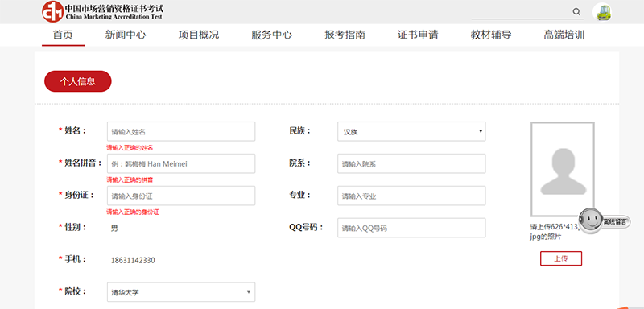Focus the 院系 input field

(411, 163)
